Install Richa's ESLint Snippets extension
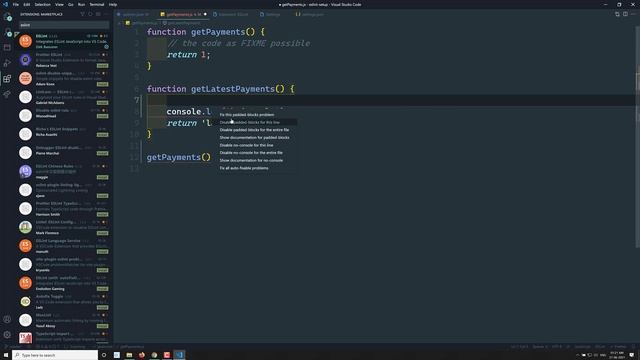 (x=102, y=135)
